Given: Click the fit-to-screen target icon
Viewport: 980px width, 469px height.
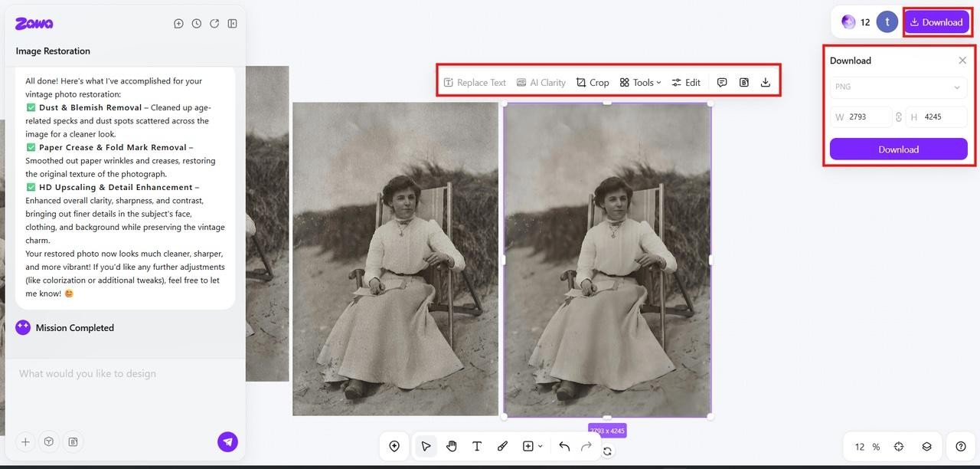Looking at the screenshot, I should coord(899,447).
